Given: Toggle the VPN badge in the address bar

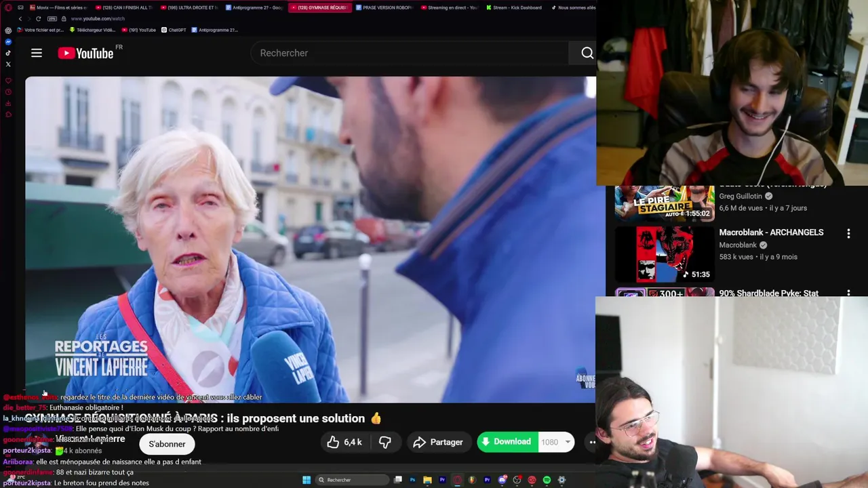Looking at the screenshot, I should (x=52, y=19).
